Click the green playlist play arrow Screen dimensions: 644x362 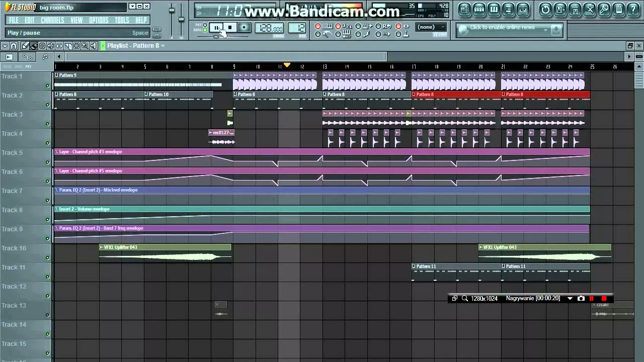pos(103,46)
